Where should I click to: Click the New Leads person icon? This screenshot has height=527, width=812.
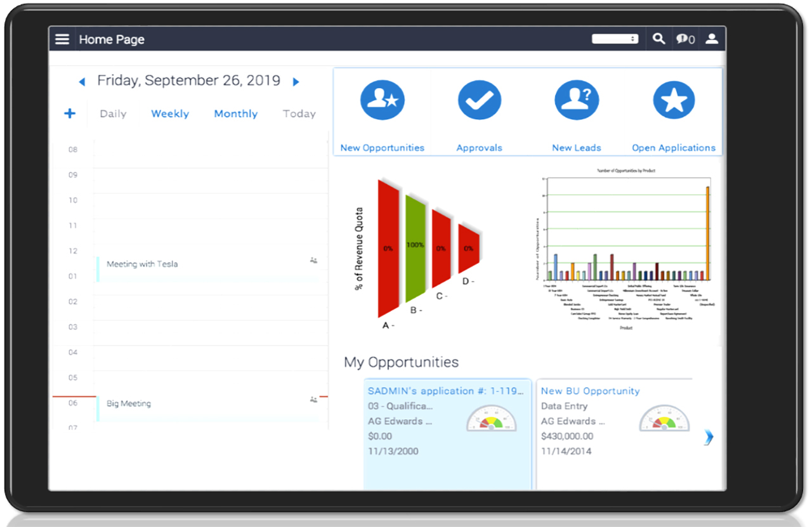(577, 100)
